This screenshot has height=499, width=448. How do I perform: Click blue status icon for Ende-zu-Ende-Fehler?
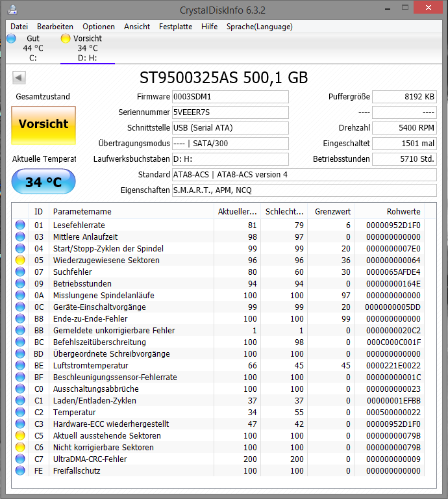pos(20,318)
